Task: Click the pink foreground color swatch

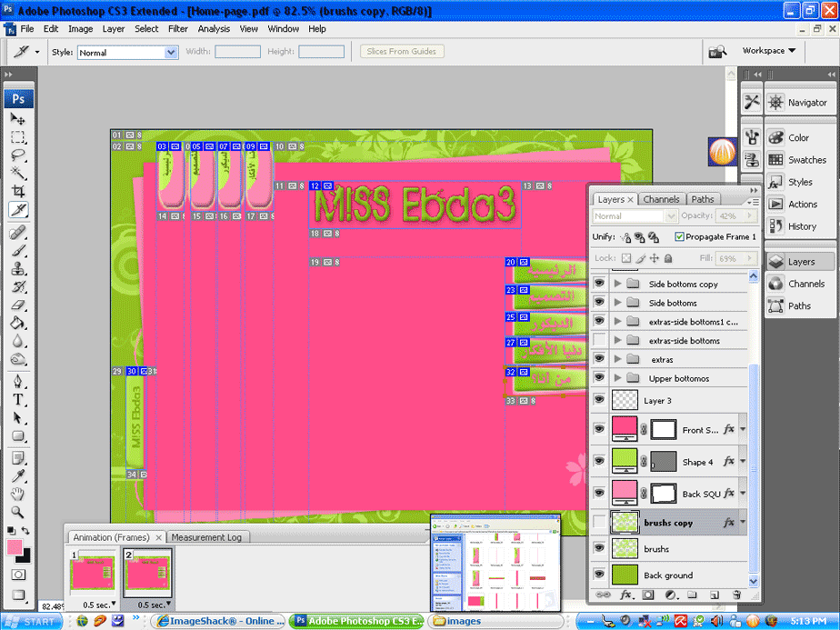Action: 15,547
